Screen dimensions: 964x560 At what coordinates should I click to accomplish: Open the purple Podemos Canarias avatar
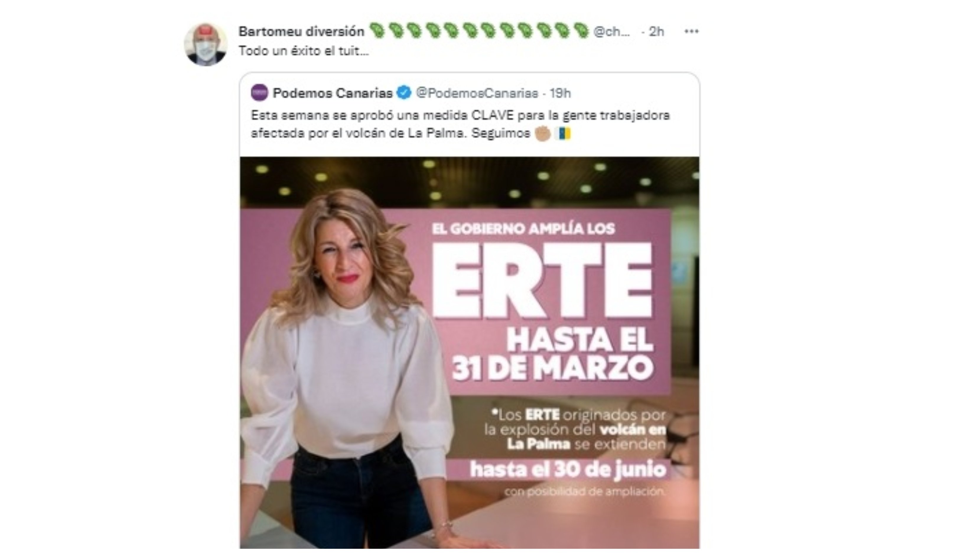pyautogui.click(x=259, y=92)
